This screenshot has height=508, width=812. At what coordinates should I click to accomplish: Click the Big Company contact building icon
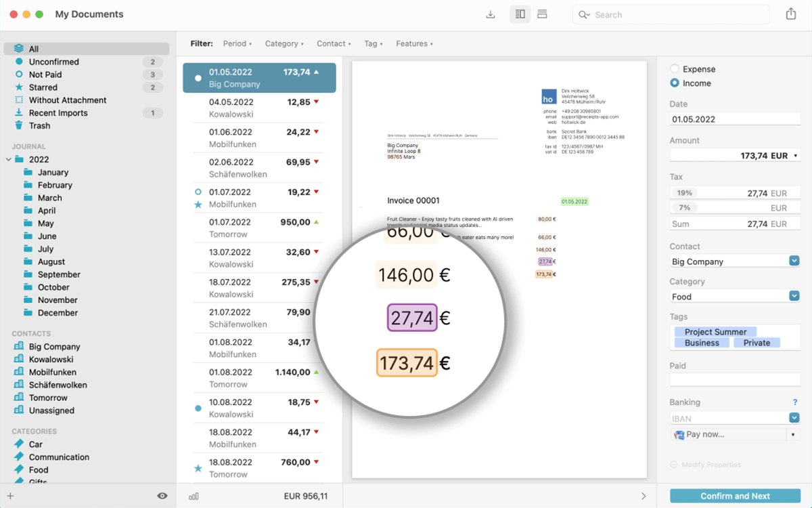click(19, 346)
